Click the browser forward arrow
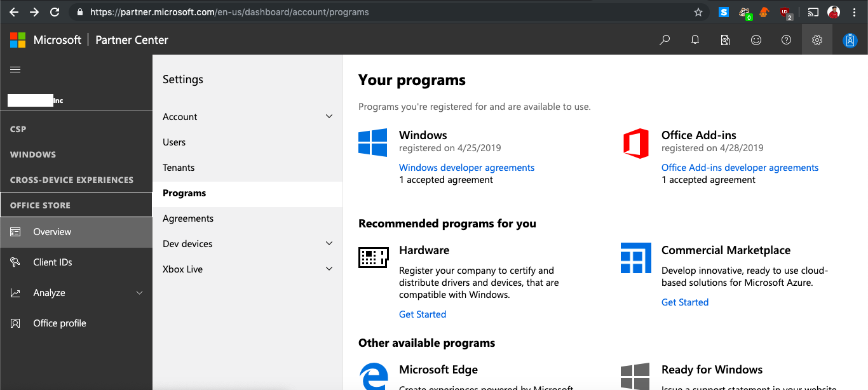868x390 pixels. pyautogui.click(x=34, y=12)
